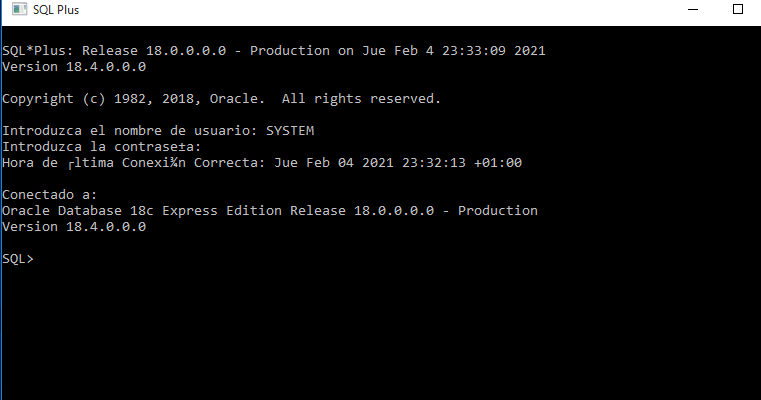The width and height of the screenshot is (761, 400).
Task: Click the 'All rights reserved.' text
Action: coord(361,99)
